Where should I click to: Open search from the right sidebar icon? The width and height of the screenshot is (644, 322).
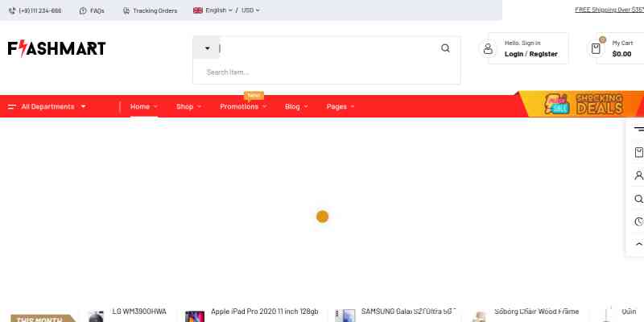point(638,199)
